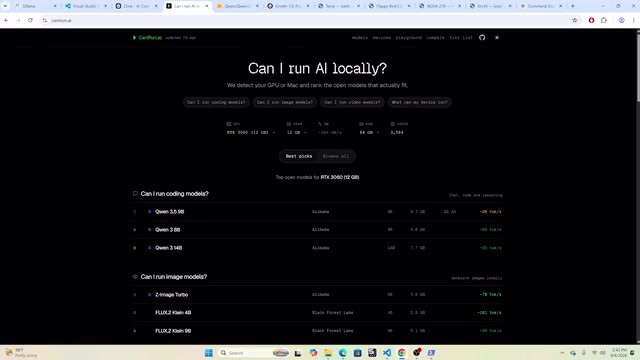Click the GPU chip icon above RTX 3060
This screenshot has width=640, height=360.
(229, 124)
